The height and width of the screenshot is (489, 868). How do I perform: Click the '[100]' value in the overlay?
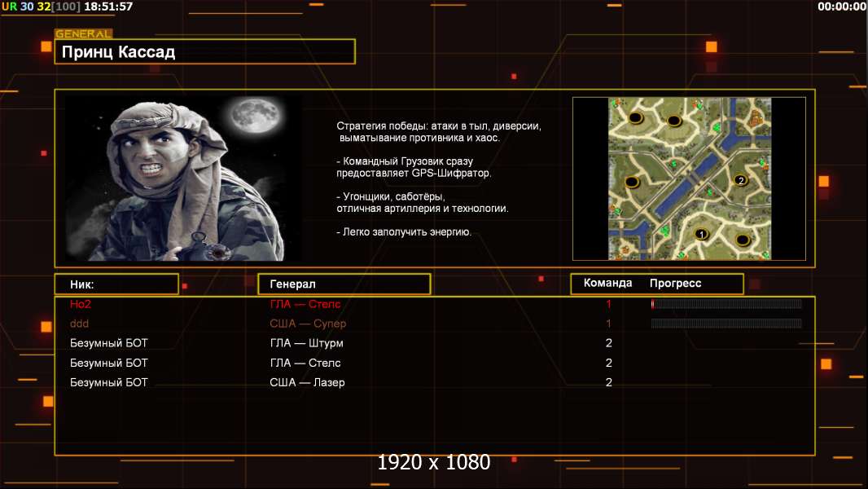pos(66,7)
